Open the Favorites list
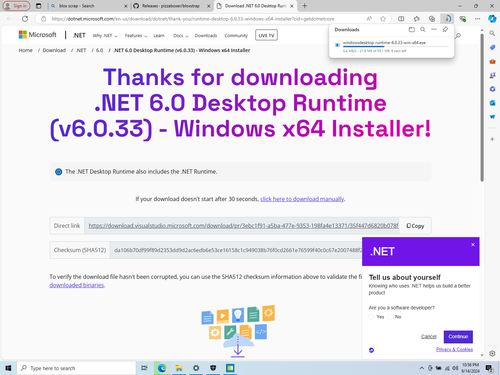Image resolution: width=500 pixels, height=375 pixels. click(x=417, y=19)
